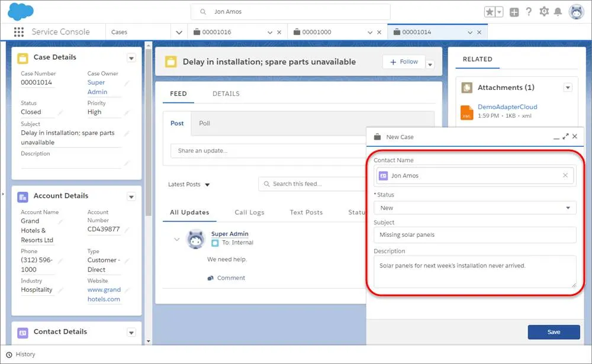Image resolution: width=592 pixels, height=364 pixels.
Task: Click the search box containing Jon Amos
Action: [x=290, y=12]
